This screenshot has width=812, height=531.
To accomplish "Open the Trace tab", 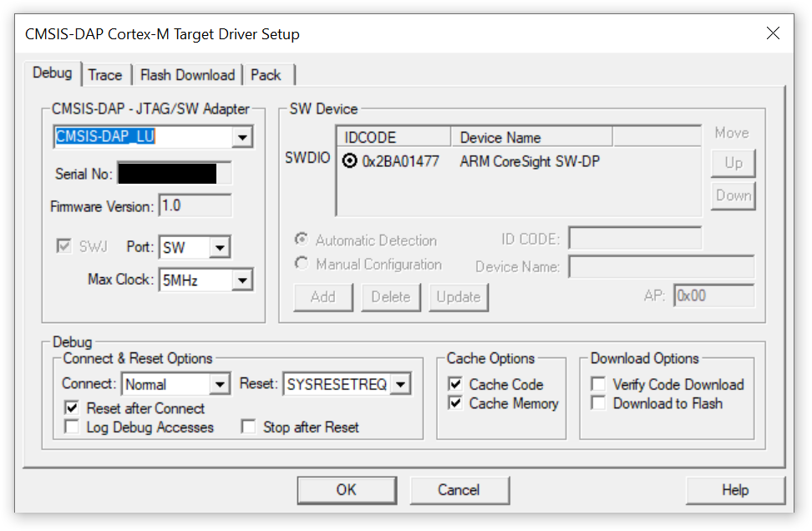I will [x=105, y=75].
